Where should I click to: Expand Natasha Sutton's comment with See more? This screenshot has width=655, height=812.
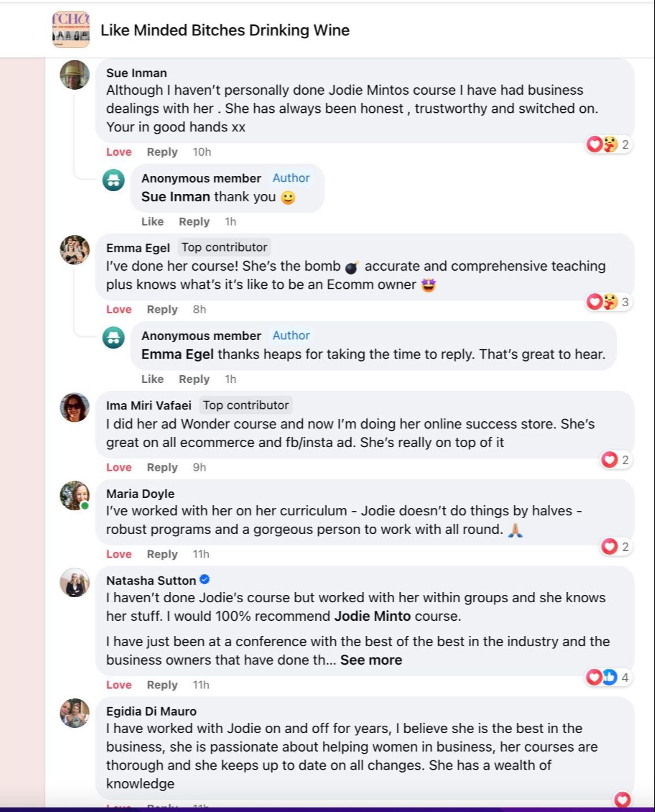371,660
